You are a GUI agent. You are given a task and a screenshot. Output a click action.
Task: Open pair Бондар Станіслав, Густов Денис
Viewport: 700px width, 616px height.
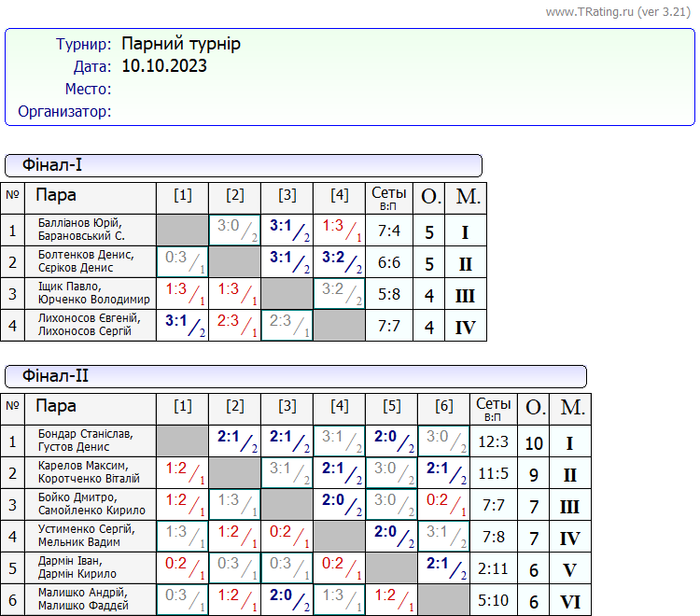coord(85,441)
